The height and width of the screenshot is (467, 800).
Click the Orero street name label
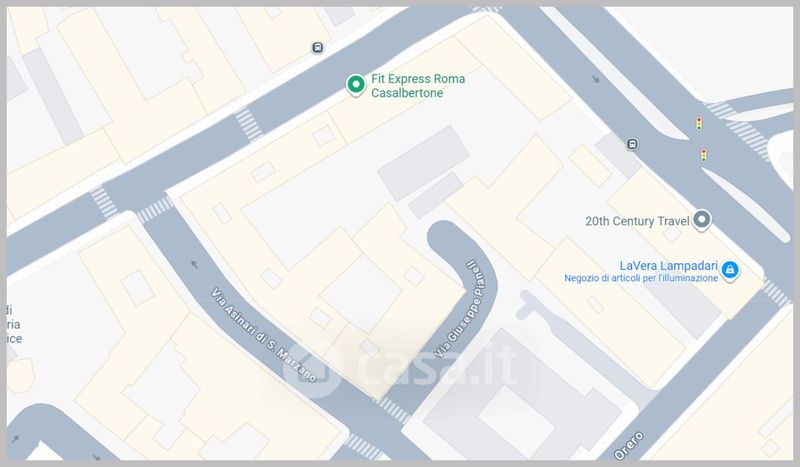tap(629, 446)
